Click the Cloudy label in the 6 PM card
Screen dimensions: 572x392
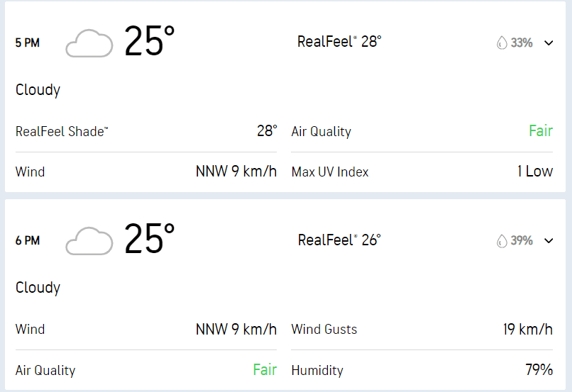(38, 288)
